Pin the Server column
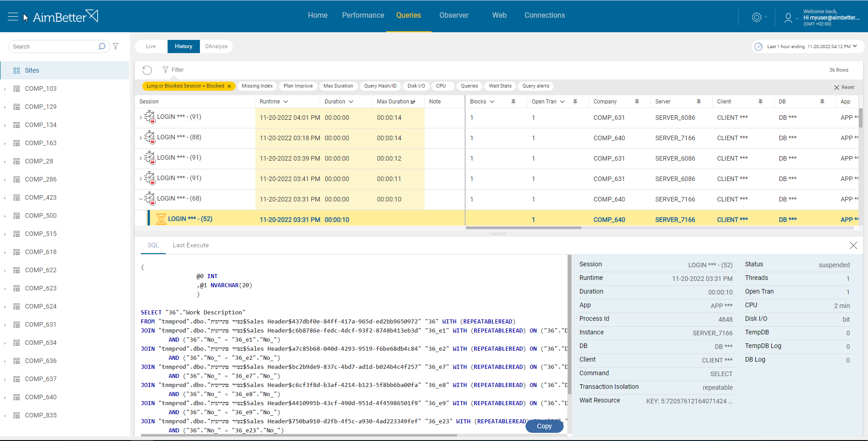Image resolution: width=868 pixels, height=441 pixels. pyautogui.click(x=699, y=102)
